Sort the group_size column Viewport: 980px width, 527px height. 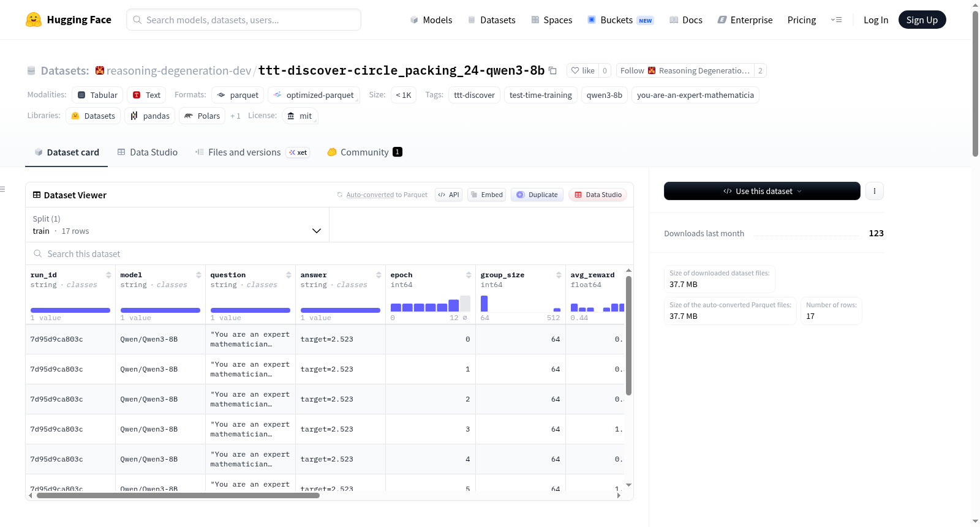[x=559, y=275]
